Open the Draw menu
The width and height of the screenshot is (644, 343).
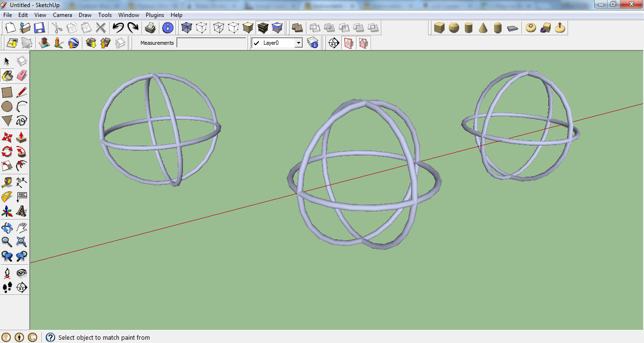(85, 15)
